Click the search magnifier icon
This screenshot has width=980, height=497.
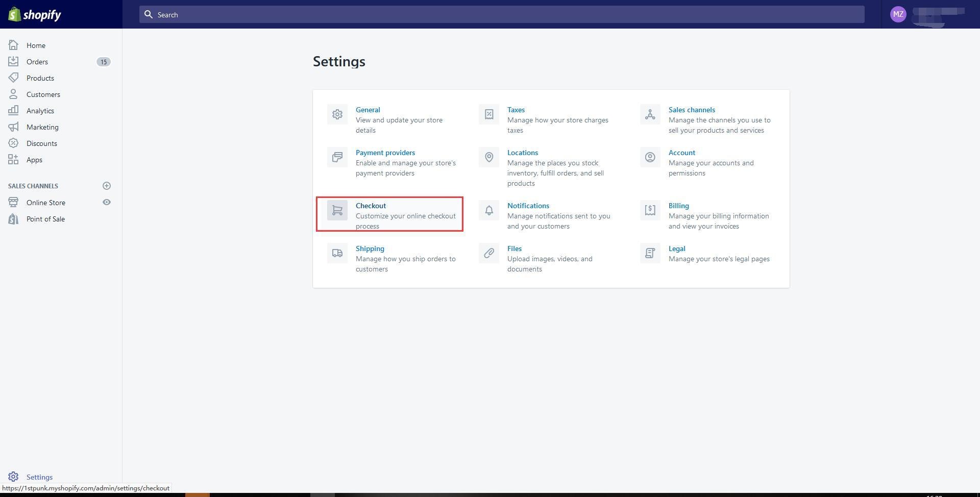click(x=149, y=14)
